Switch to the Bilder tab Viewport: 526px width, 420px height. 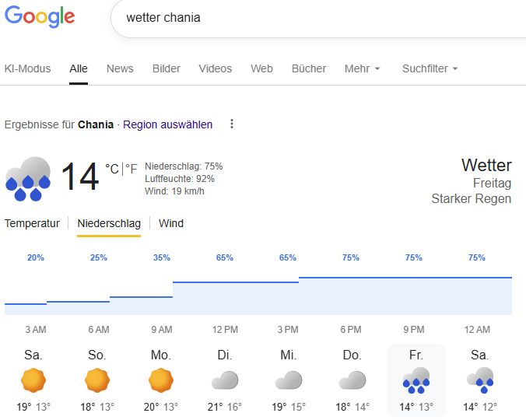click(x=167, y=68)
